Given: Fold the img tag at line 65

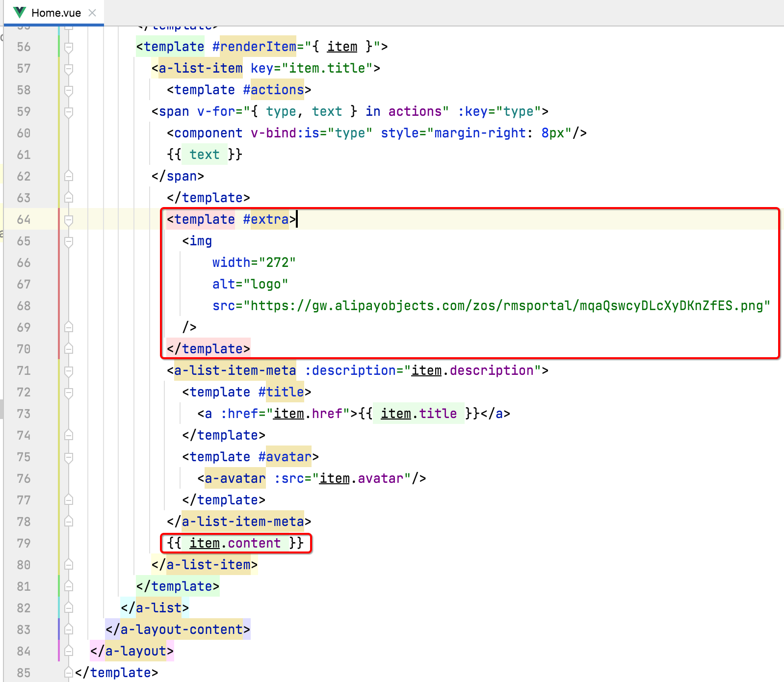Looking at the screenshot, I should pyautogui.click(x=69, y=241).
